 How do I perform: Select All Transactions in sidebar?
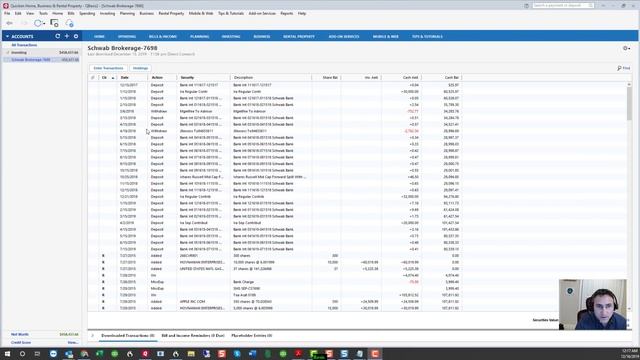pyautogui.click(x=24, y=45)
